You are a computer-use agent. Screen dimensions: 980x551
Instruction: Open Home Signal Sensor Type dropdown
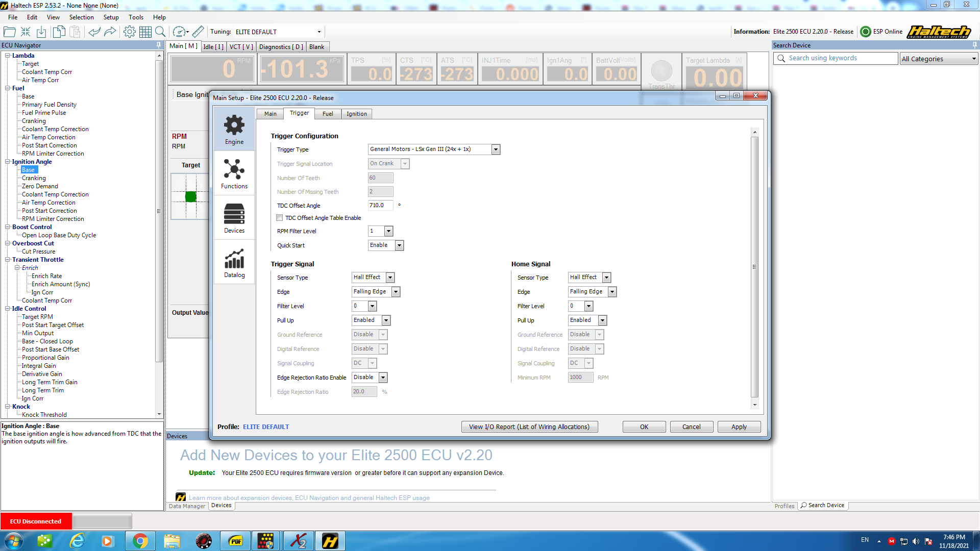tap(607, 278)
